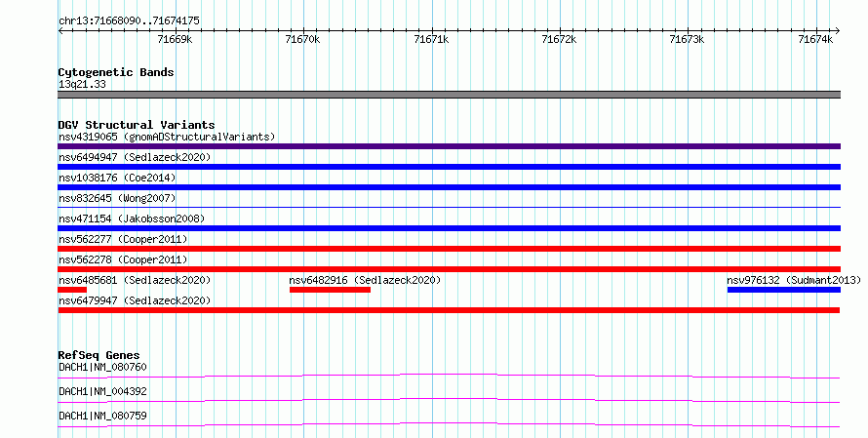This screenshot has width=868, height=438.
Task: Click the nsv4319065 gnomAD variant label
Action: coord(167,137)
